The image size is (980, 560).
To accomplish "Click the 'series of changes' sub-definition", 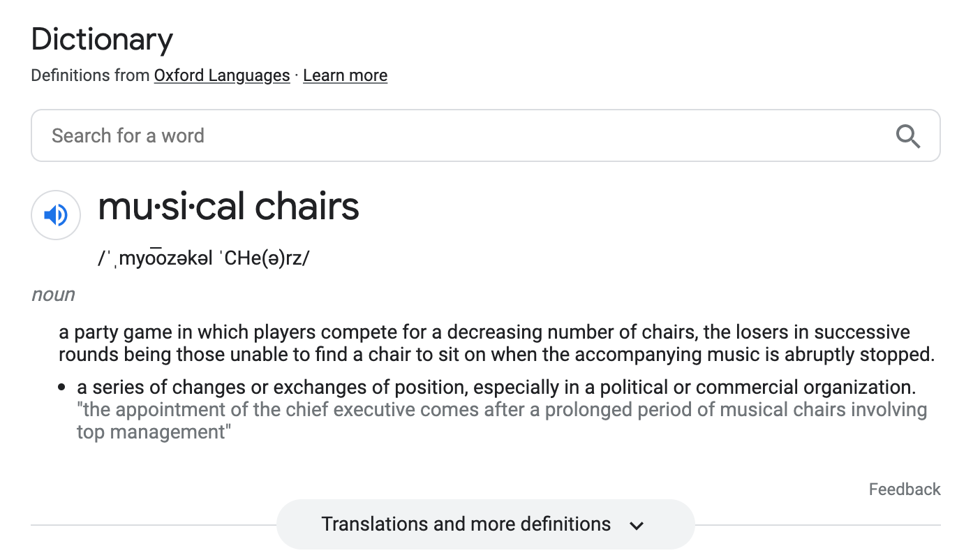I will [x=496, y=388].
